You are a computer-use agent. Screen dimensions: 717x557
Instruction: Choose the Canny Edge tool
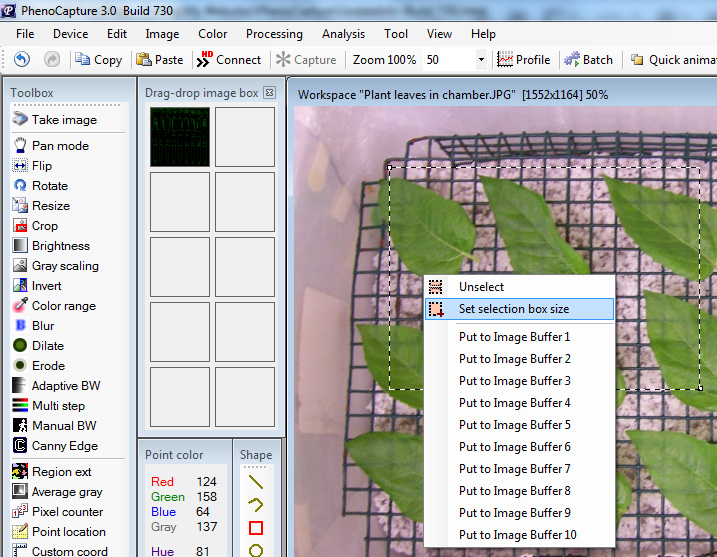coord(64,446)
